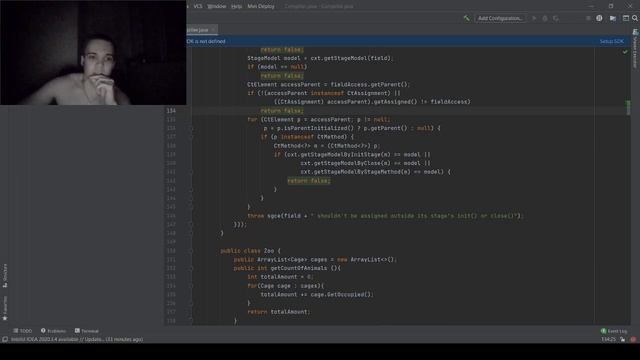640x360 pixels.
Task: Click the IntelliJ IDEA update available notification
Action: coord(77,339)
